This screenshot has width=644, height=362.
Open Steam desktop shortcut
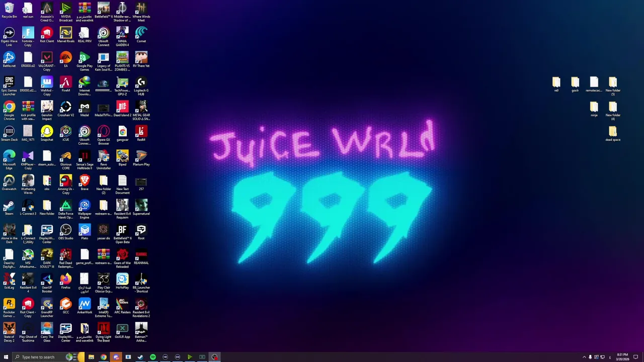coord(9,208)
